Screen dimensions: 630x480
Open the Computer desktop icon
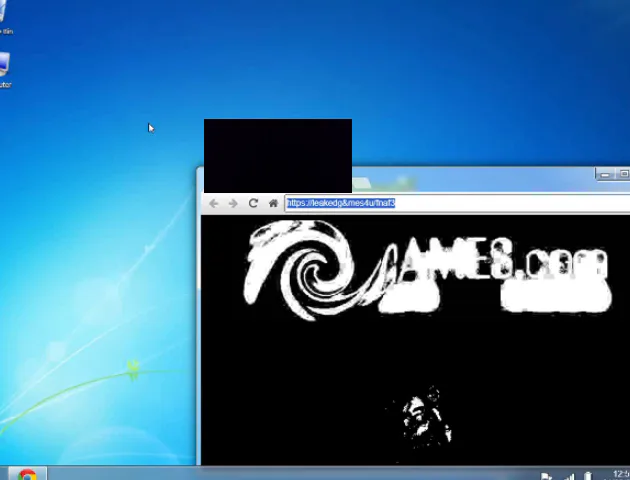pos(4,69)
